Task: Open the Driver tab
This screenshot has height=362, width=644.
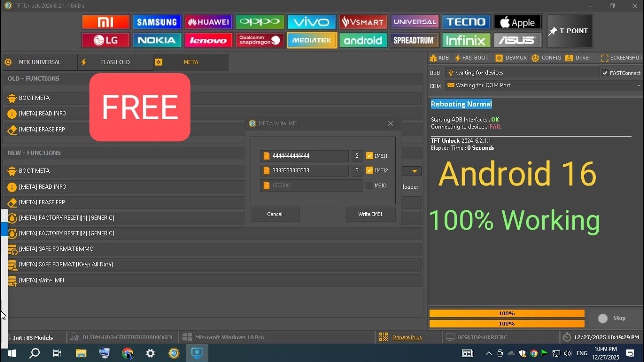Action: [578, 58]
